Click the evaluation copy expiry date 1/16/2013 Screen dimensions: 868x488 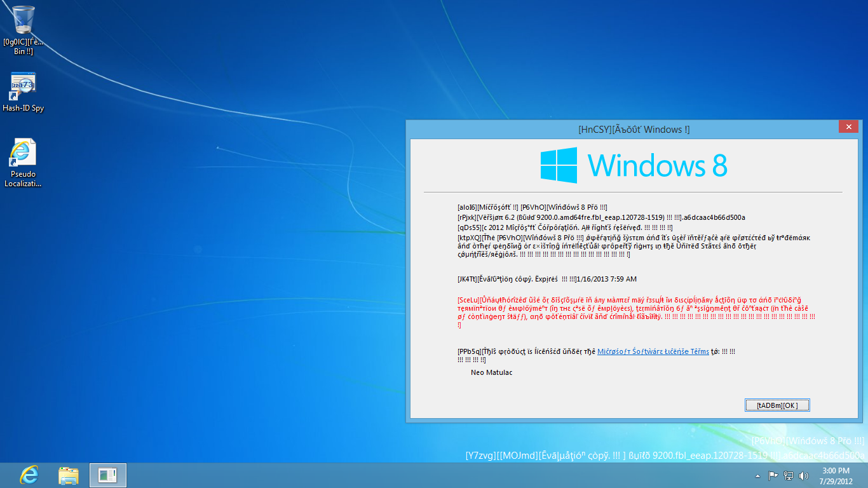pyautogui.click(x=606, y=279)
